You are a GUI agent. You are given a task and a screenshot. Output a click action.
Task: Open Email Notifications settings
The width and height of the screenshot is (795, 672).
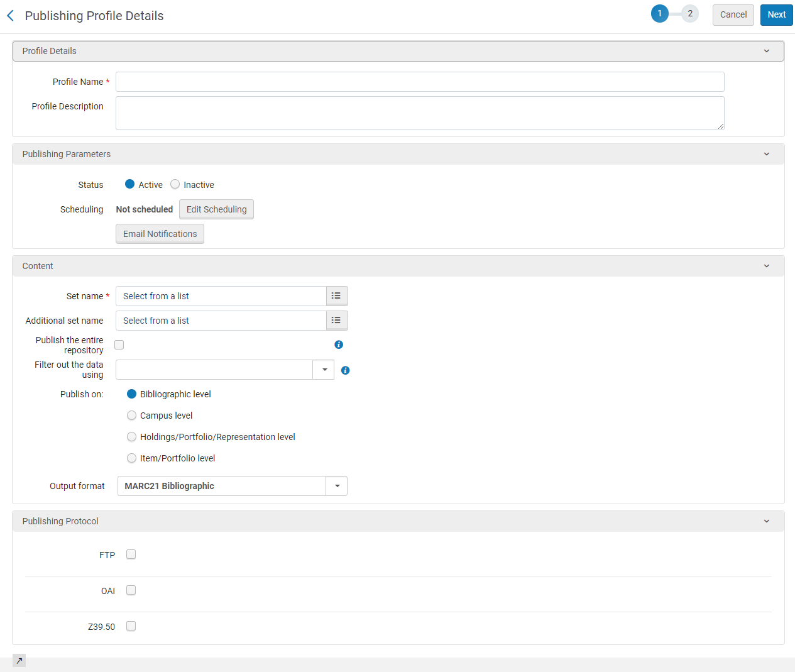(x=160, y=234)
